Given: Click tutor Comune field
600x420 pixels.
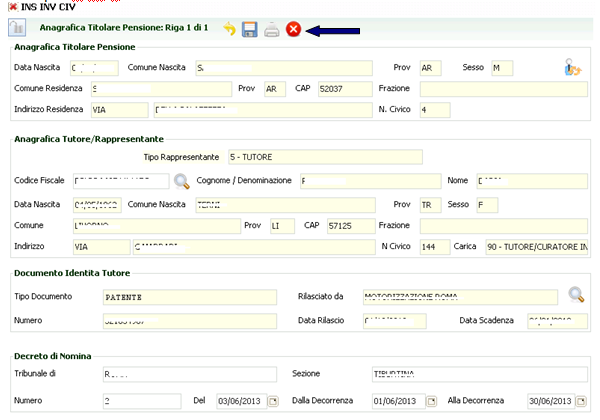Looking at the screenshot, I should [x=157, y=226].
